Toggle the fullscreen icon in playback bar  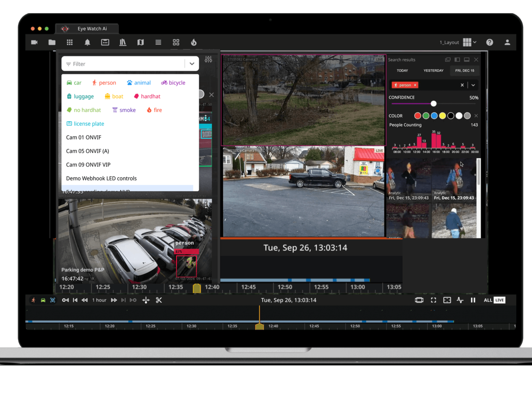pos(434,300)
